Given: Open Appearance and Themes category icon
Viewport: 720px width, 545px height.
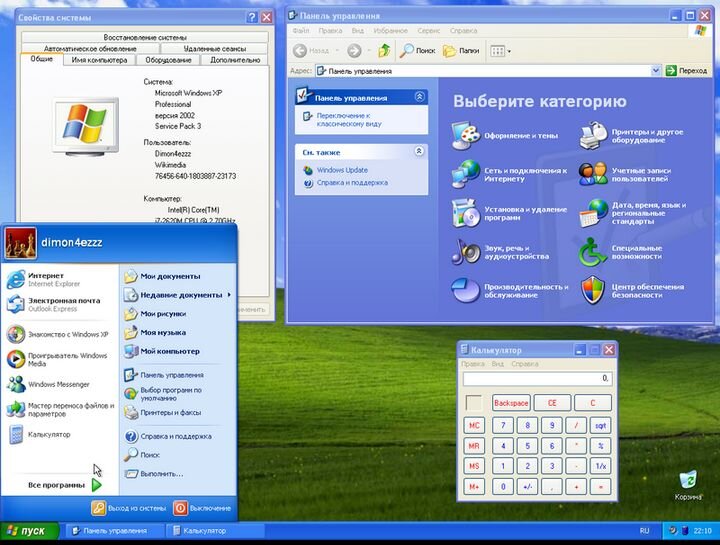Looking at the screenshot, I should point(465,136).
